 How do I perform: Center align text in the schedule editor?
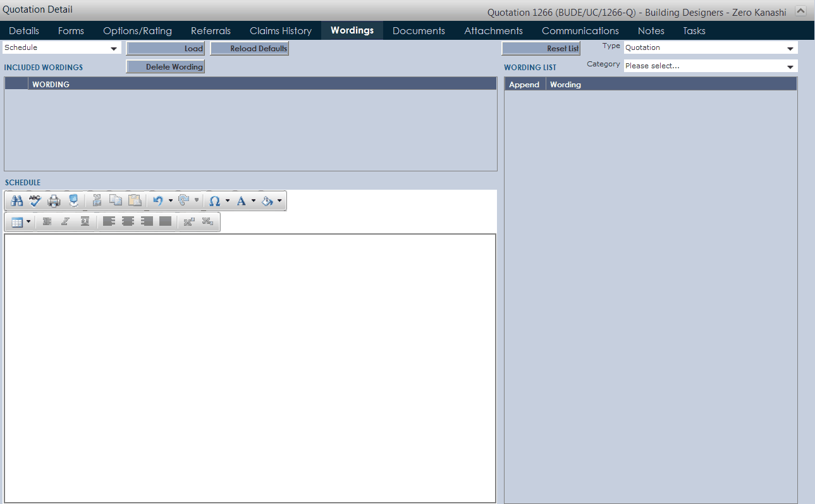[x=128, y=221]
